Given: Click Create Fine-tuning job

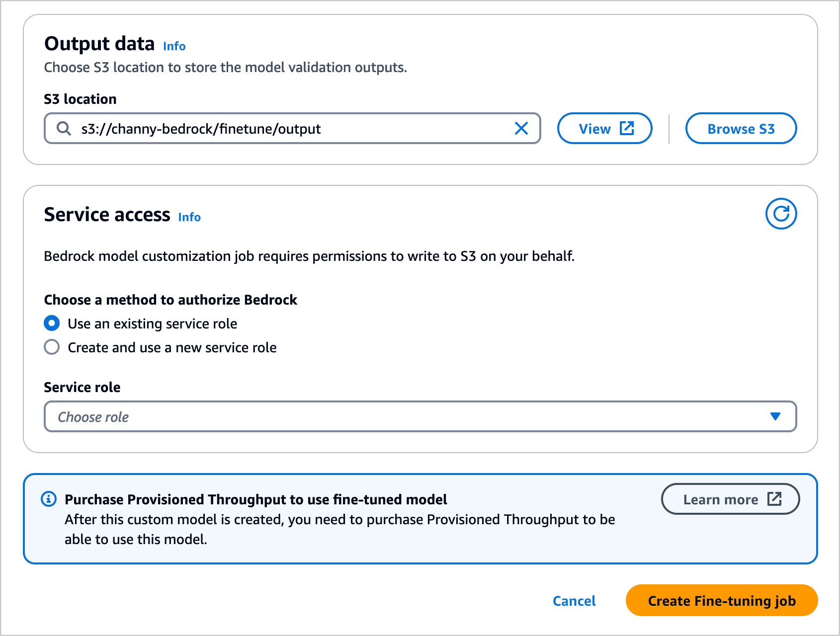Looking at the screenshot, I should click(x=721, y=601).
